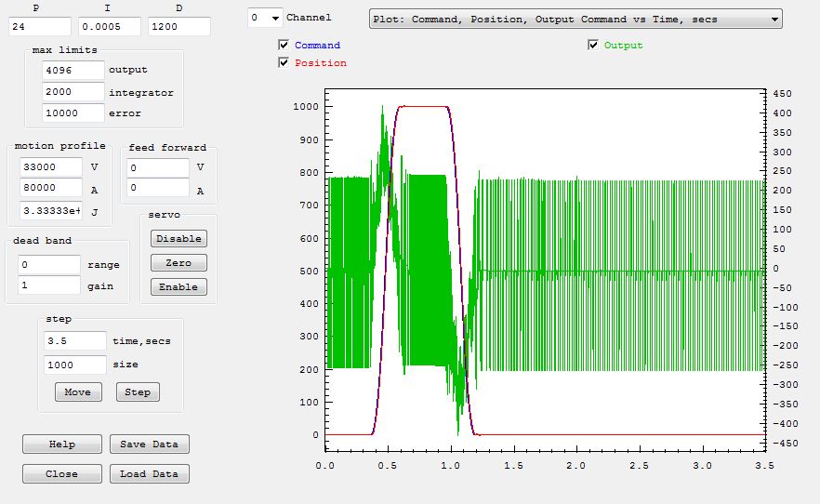Click Load Data button
The width and height of the screenshot is (820, 504).
pos(149,474)
